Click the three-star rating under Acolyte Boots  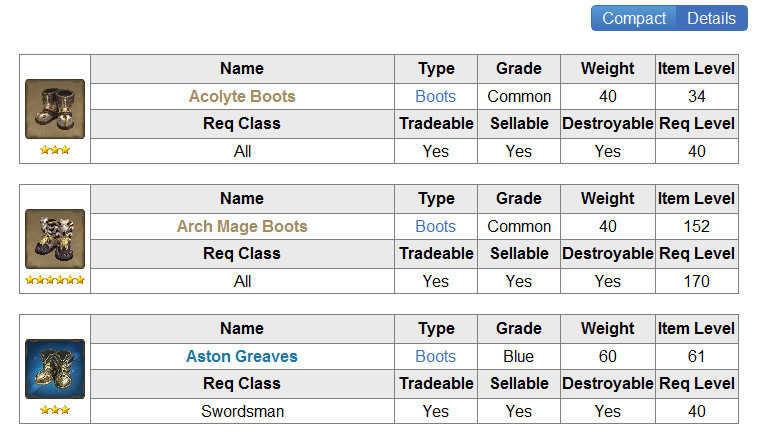click(55, 150)
